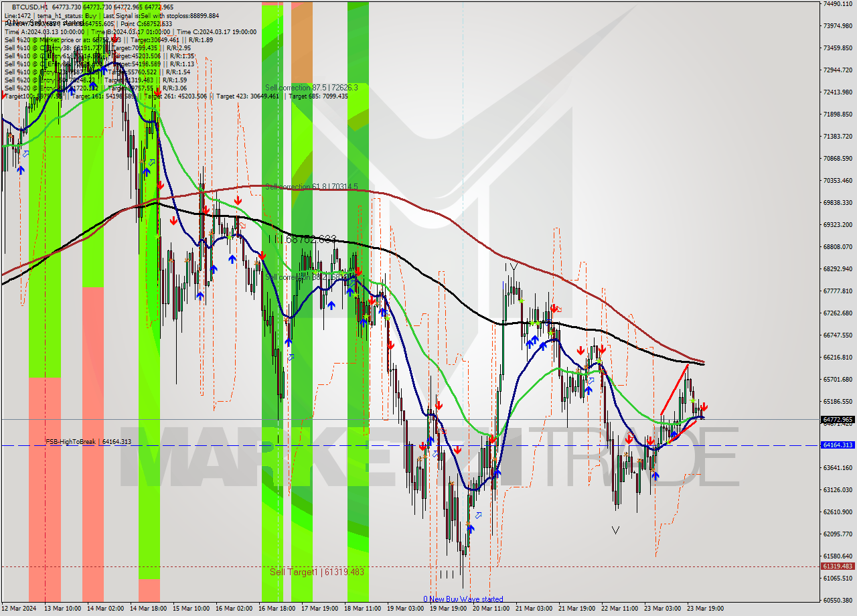Select the 'Sell Target1 | 61319.483' label
The width and height of the screenshot is (857, 616).
tap(317, 572)
